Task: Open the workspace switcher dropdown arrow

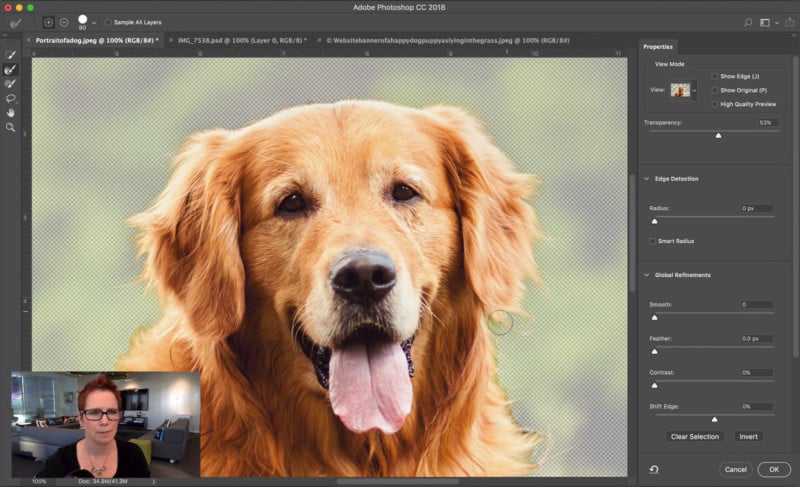Action: tap(777, 23)
